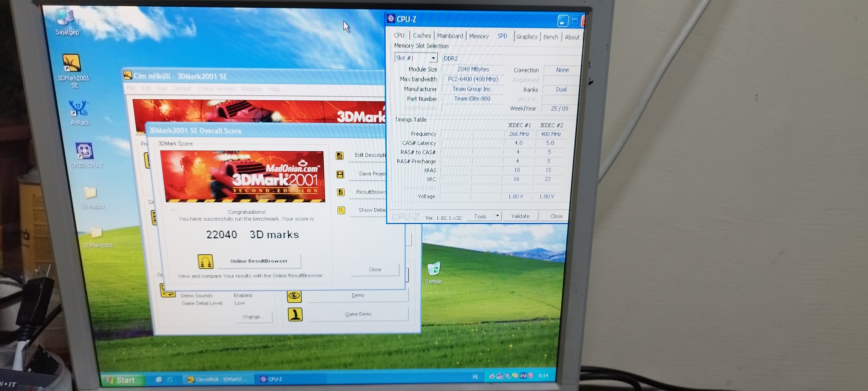Open the Sajátgép desktop icon
The image size is (868, 391).
66,22
